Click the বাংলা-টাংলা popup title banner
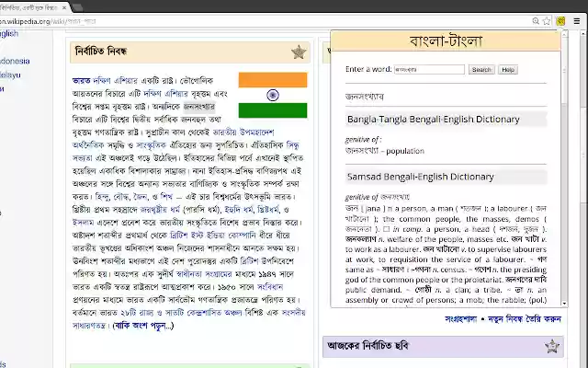This screenshot has width=588, height=368. coord(446,40)
